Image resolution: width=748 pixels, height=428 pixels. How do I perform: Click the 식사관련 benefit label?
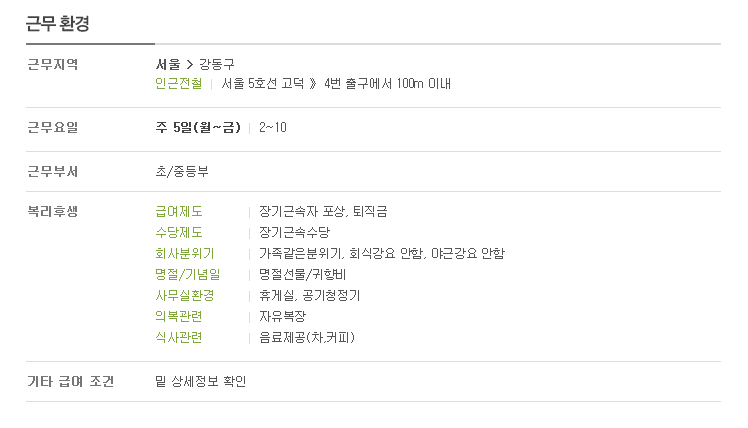[179, 337]
